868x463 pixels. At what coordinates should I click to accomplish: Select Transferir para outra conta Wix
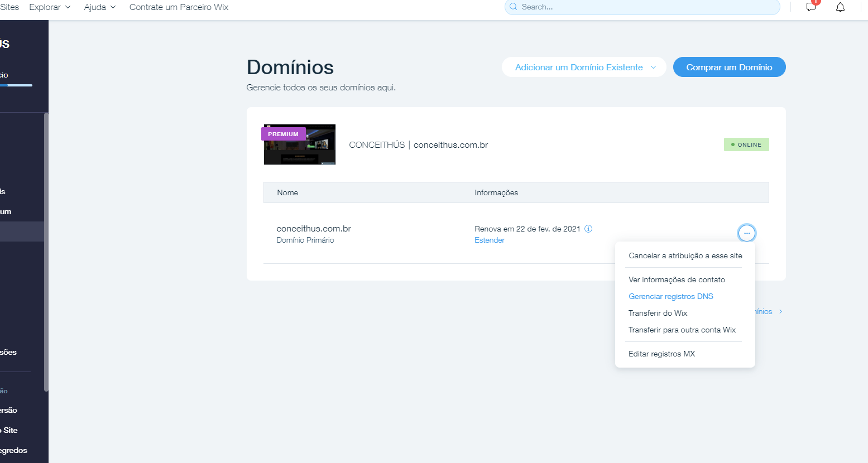point(682,330)
